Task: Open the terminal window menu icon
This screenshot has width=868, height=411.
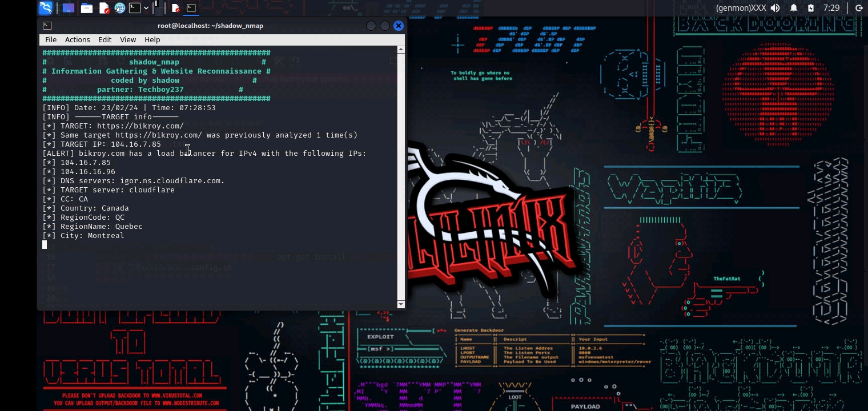Action: (x=47, y=26)
